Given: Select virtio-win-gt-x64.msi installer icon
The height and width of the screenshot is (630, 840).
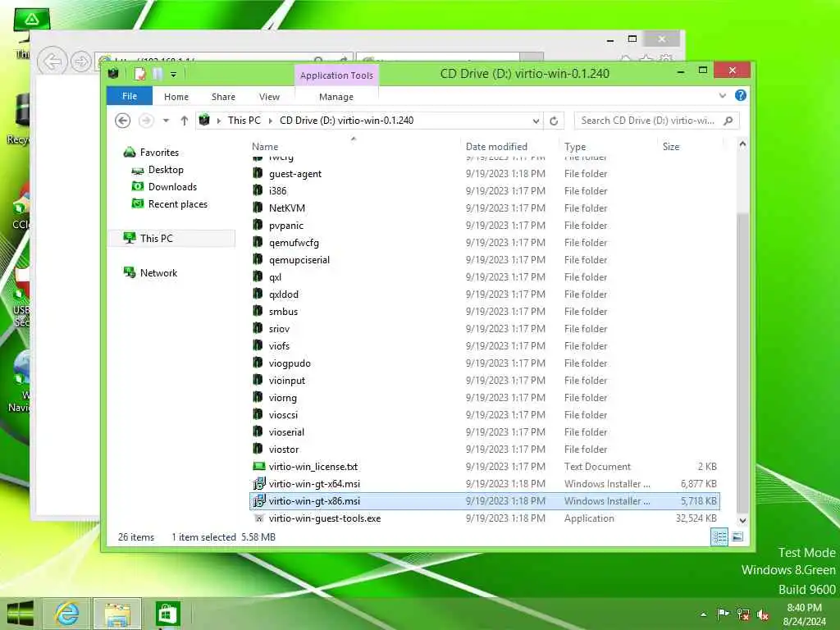Looking at the screenshot, I should pos(258,483).
